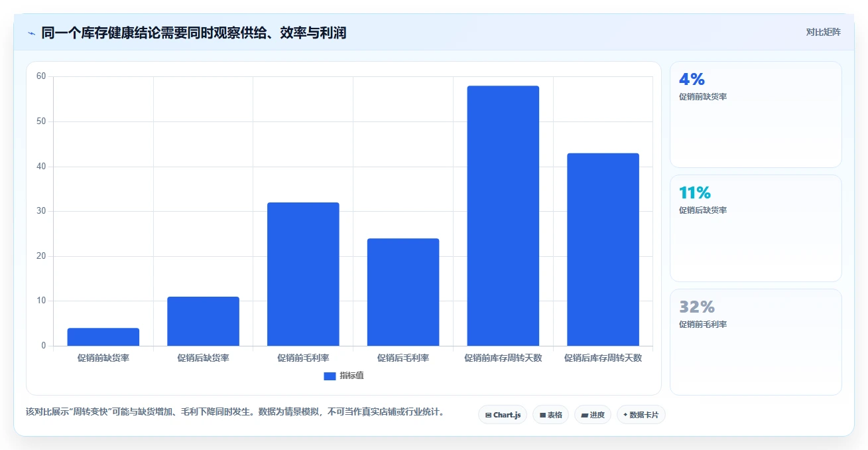The height and width of the screenshot is (450, 868).
Task: Click the 11% value in card
Action: point(695,193)
